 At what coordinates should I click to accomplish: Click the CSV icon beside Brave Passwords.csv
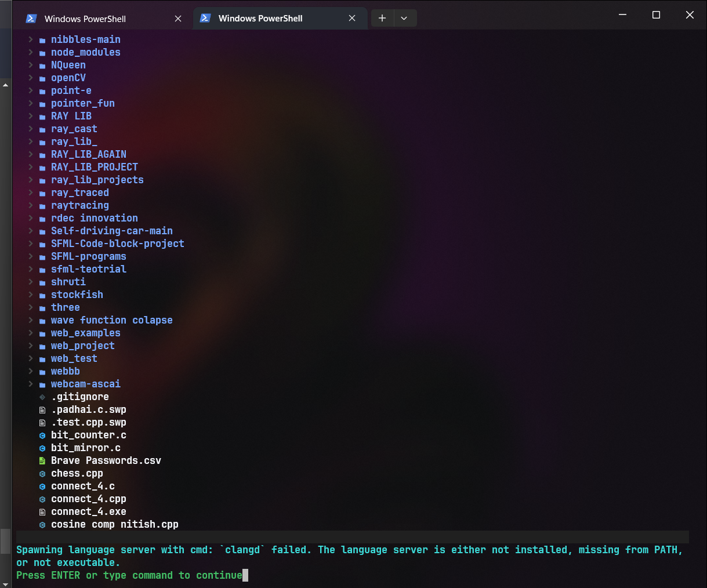[x=41, y=460]
